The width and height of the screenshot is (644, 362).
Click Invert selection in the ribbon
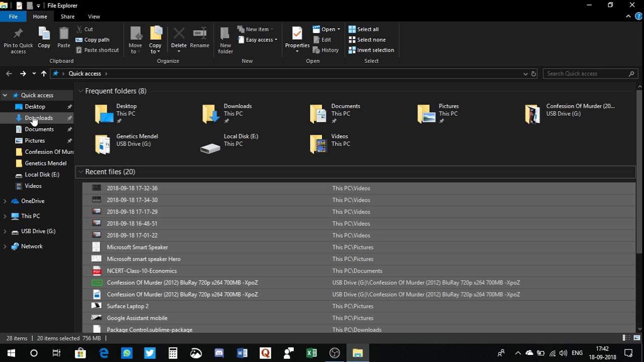click(371, 50)
